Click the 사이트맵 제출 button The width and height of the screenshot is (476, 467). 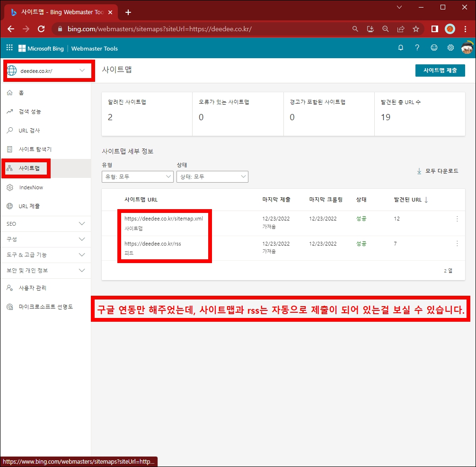pyautogui.click(x=440, y=70)
